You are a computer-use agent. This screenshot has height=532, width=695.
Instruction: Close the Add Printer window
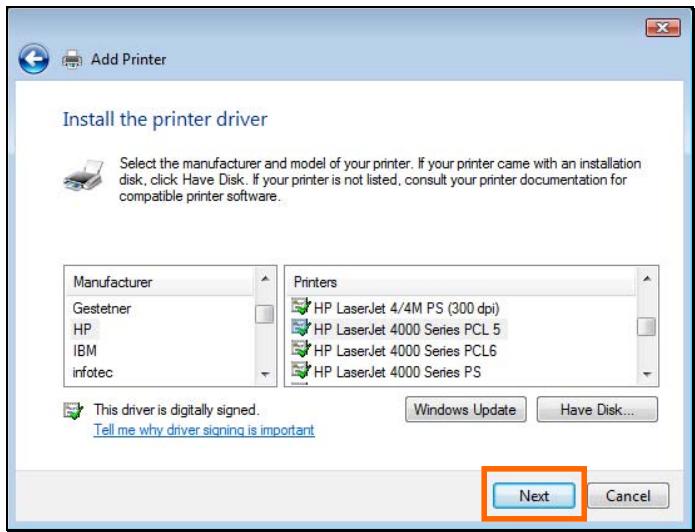pyautogui.click(x=663, y=28)
